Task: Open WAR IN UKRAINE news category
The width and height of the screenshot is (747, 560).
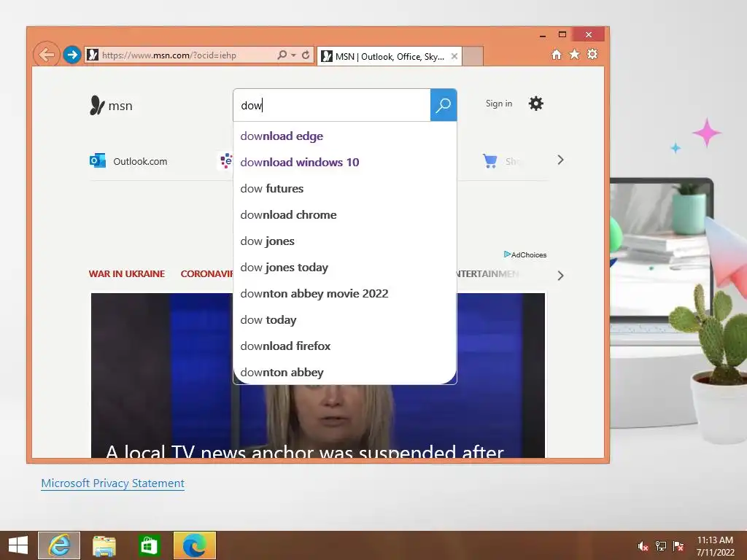Action: (x=127, y=274)
